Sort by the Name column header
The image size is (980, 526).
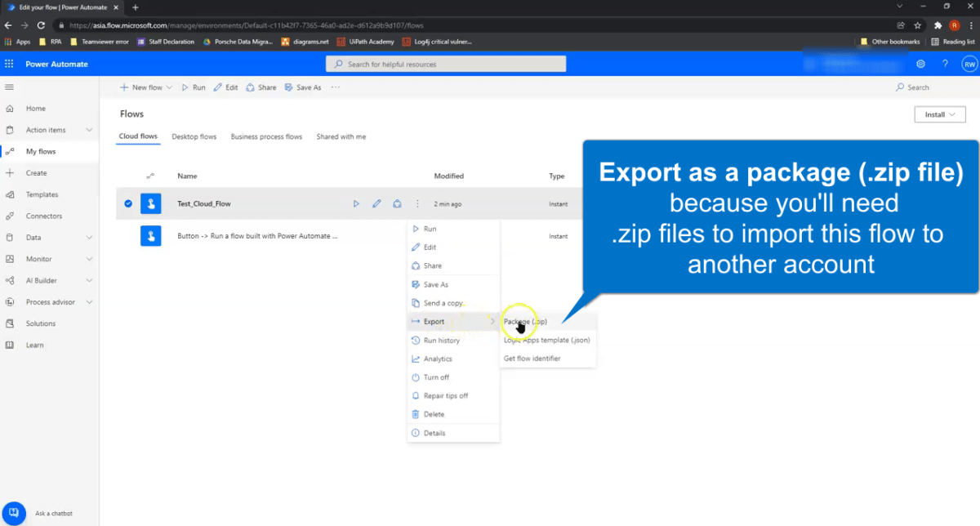pos(187,176)
